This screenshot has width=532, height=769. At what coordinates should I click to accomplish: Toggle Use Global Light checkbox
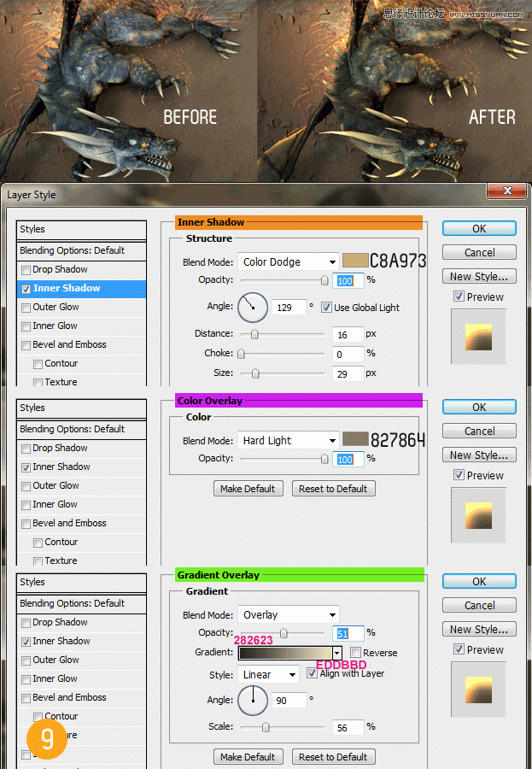(x=327, y=308)
